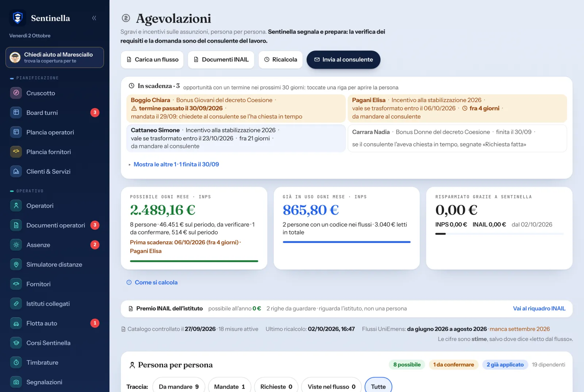Click the Plancia fornitori handshake icon
The height and width of the screenshot is (392, 584).
pyautogui.click(x=16, y=152)
